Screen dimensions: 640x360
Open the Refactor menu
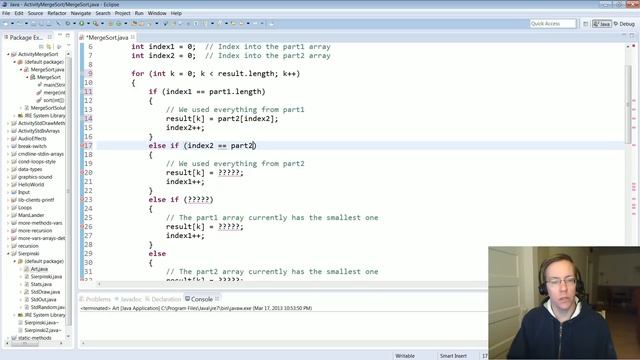click(57, 13)
